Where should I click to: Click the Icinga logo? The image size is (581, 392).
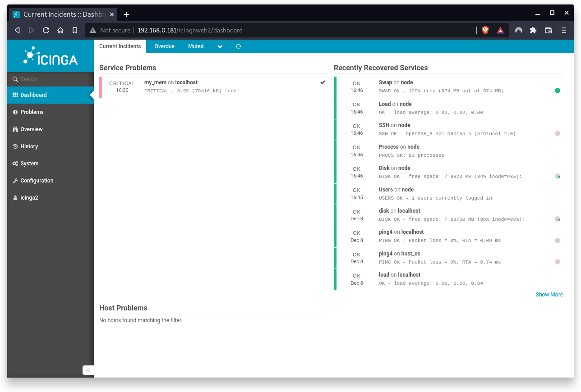50,56
